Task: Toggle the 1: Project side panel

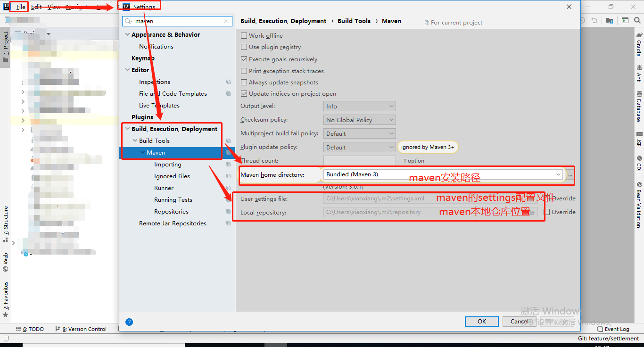Action: coord(6,47)
